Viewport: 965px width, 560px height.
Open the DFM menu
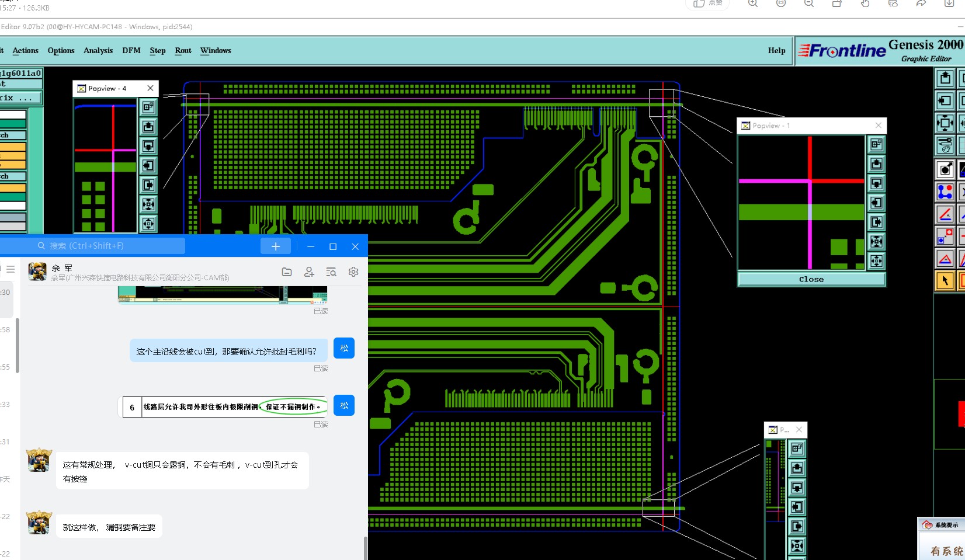(131, 51)
